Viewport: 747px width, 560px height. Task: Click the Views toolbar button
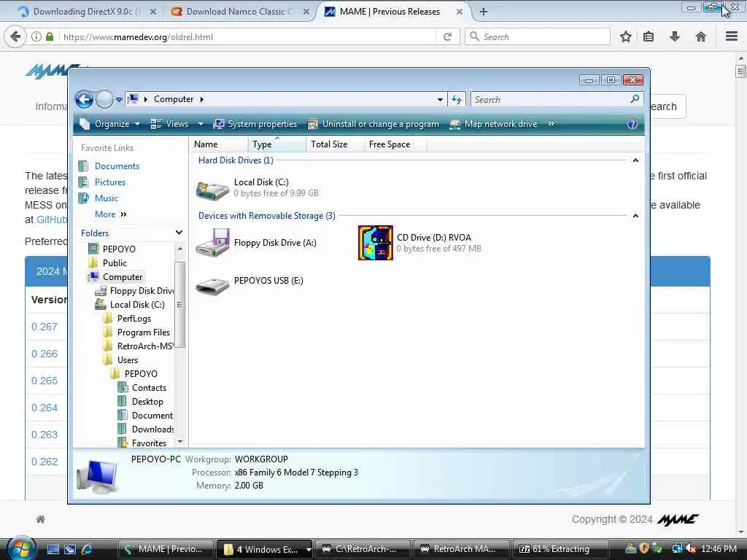pyautogui.click(x=169, y=124)
